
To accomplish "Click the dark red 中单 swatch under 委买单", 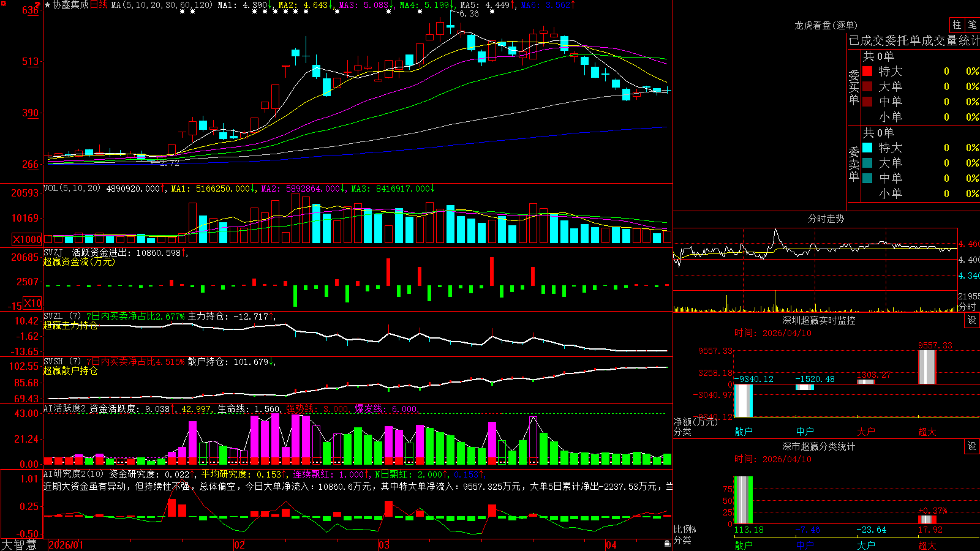I will [x=867, y=102].
